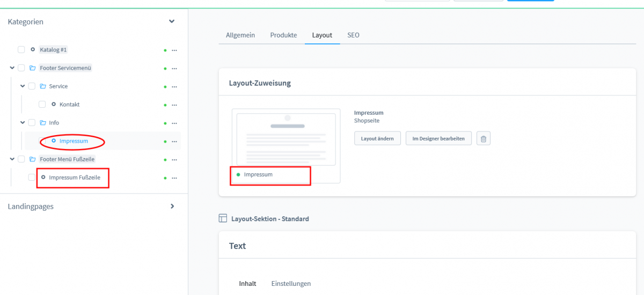Screen dimensions: 644x295
Task: Open three-dot menu for Footer Menü Fußzeile
Action: 174,159
